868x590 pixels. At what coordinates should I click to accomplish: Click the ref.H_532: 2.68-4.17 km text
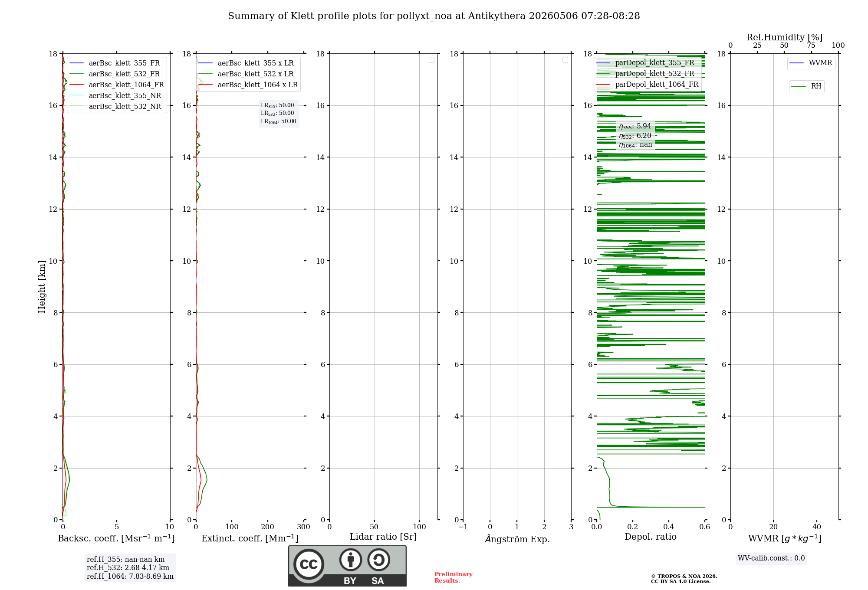tap(128, 568)
